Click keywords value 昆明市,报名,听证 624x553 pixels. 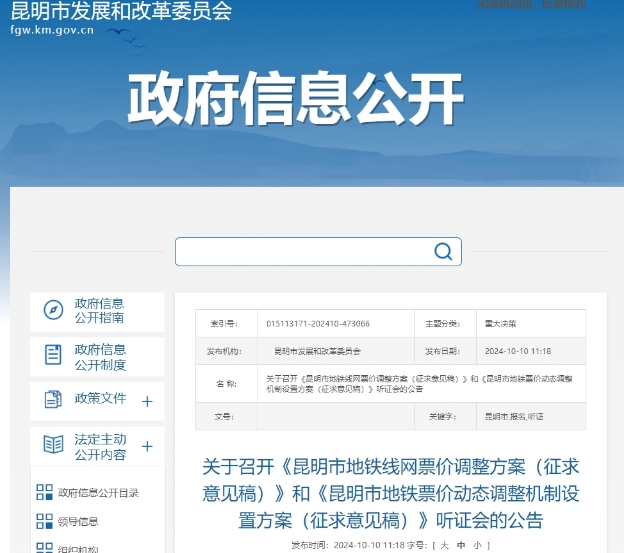tap(514, 417)
